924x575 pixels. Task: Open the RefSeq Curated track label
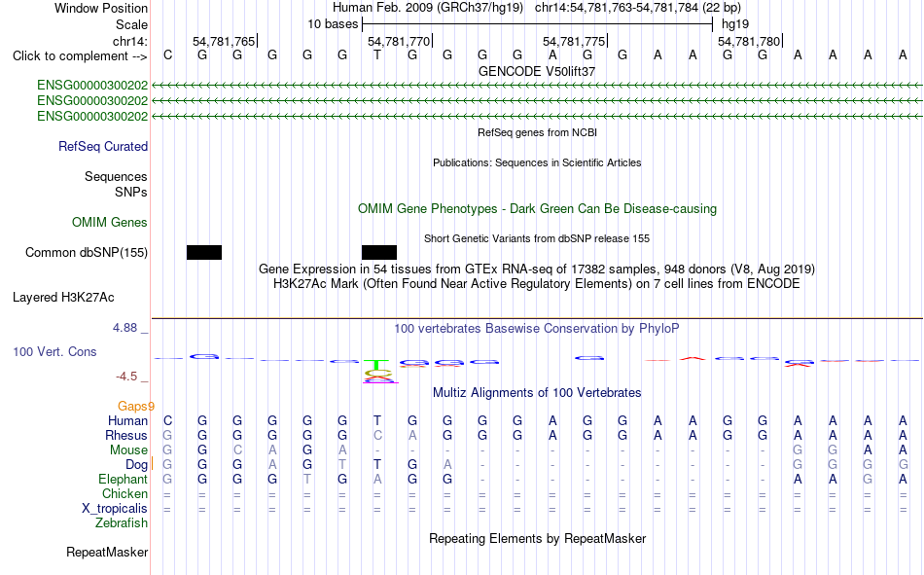(x=103, y=146)
